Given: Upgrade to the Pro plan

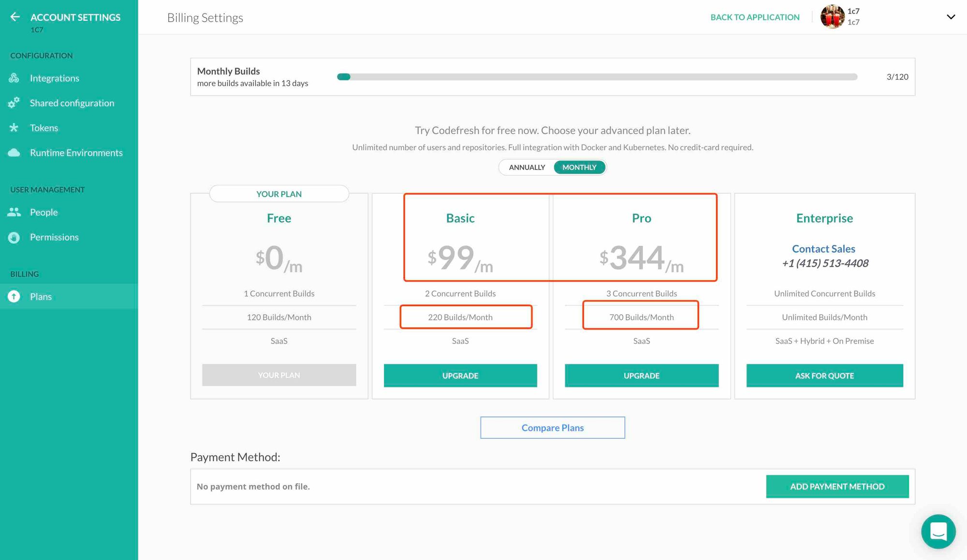Looking at the screenshot, I should tap(641, 375).
